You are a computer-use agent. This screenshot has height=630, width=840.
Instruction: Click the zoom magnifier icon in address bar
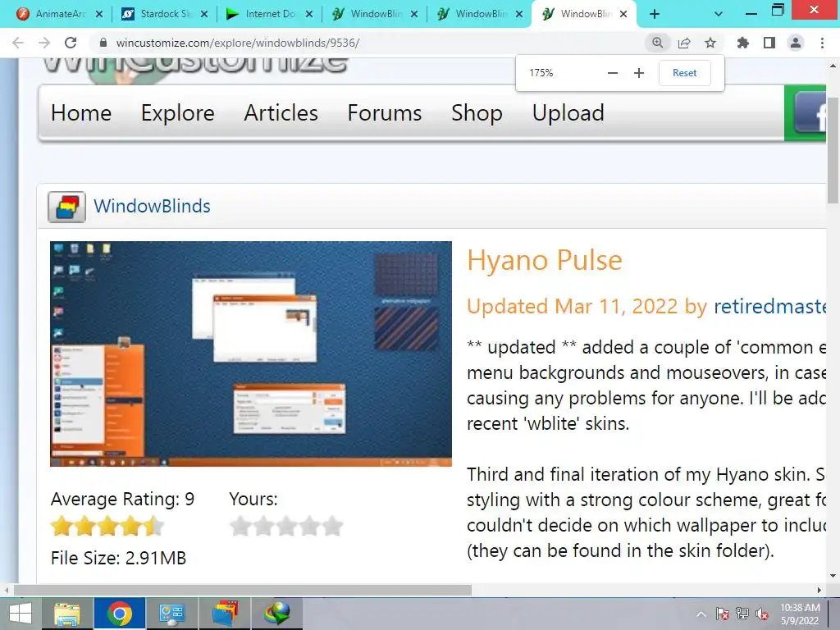(x=657, y=43)
